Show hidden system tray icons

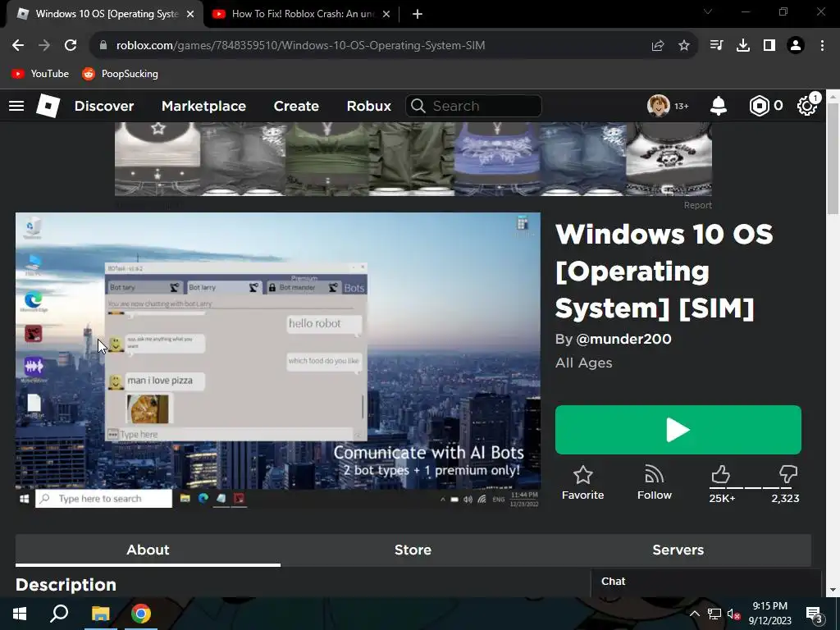[x=694, y=614]
